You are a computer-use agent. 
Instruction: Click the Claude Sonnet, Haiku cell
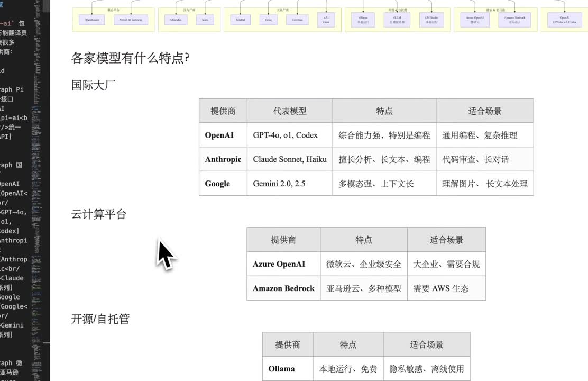point(290,159)
